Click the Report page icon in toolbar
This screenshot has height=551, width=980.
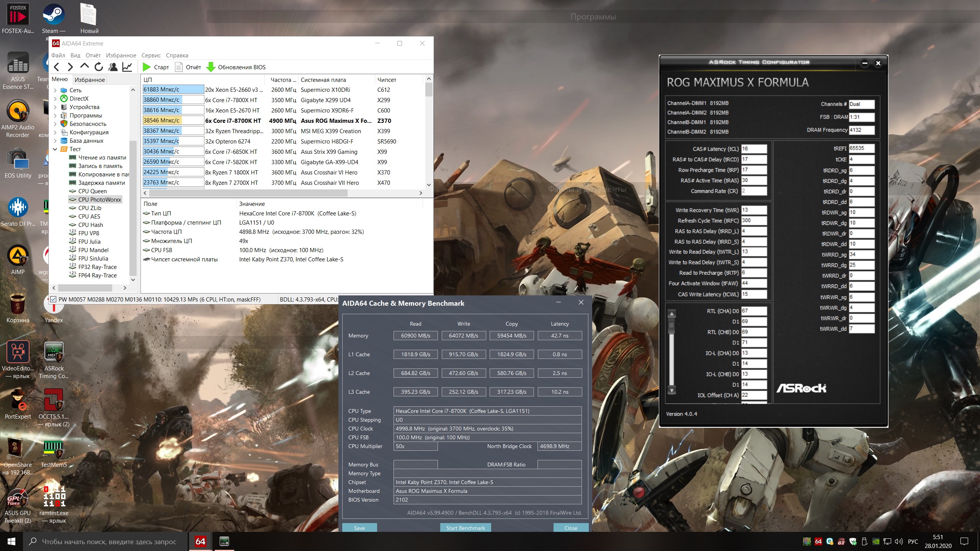[178, 67]
